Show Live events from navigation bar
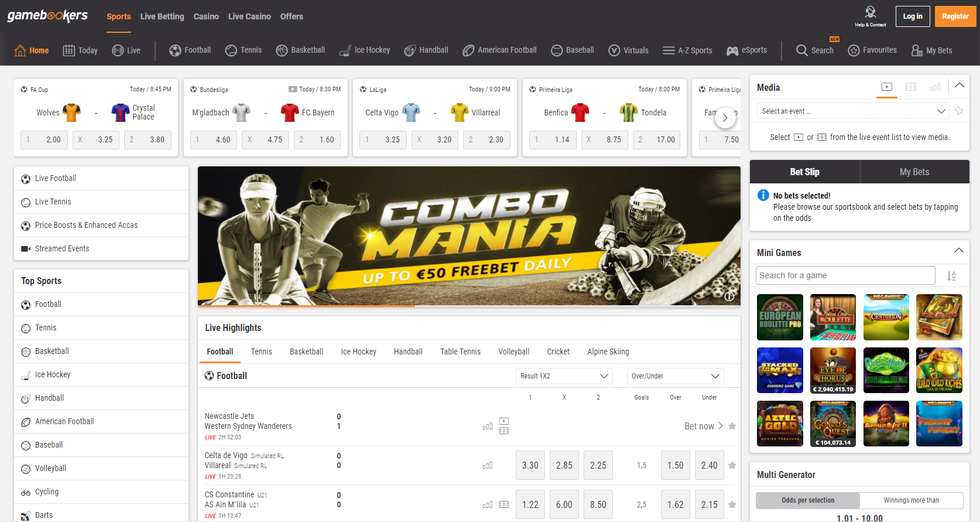 click(x=126, y=50)
